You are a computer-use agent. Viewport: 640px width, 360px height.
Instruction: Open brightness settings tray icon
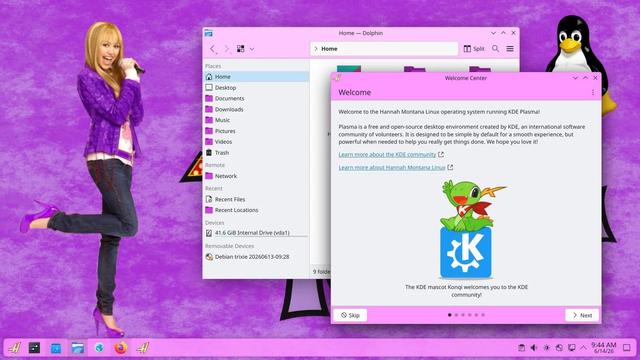(x=547, y=348)
